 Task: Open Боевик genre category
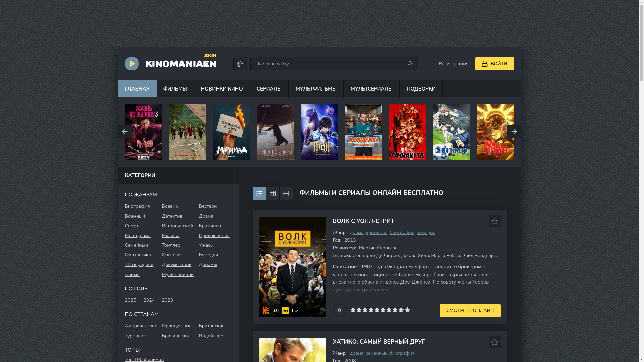(x=170, y=206)
